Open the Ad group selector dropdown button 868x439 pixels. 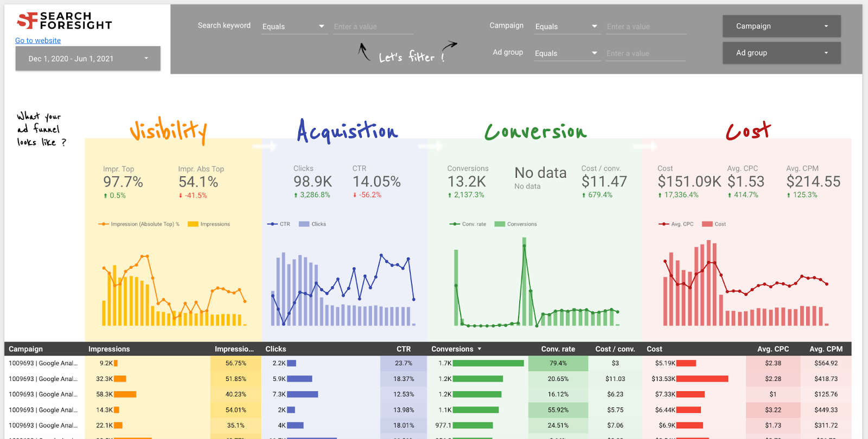point(781,53)
